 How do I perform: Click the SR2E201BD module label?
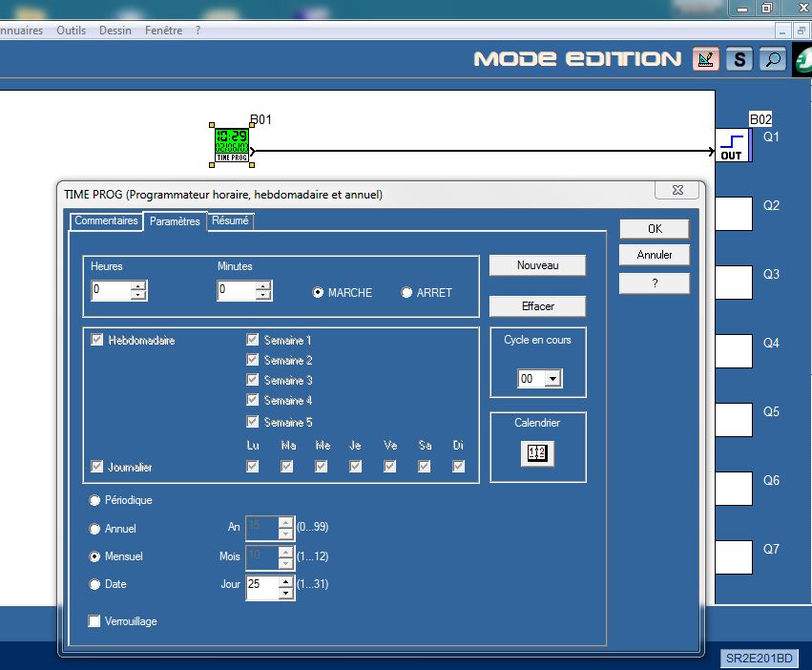pyautogui.click(x=759, y=659)
